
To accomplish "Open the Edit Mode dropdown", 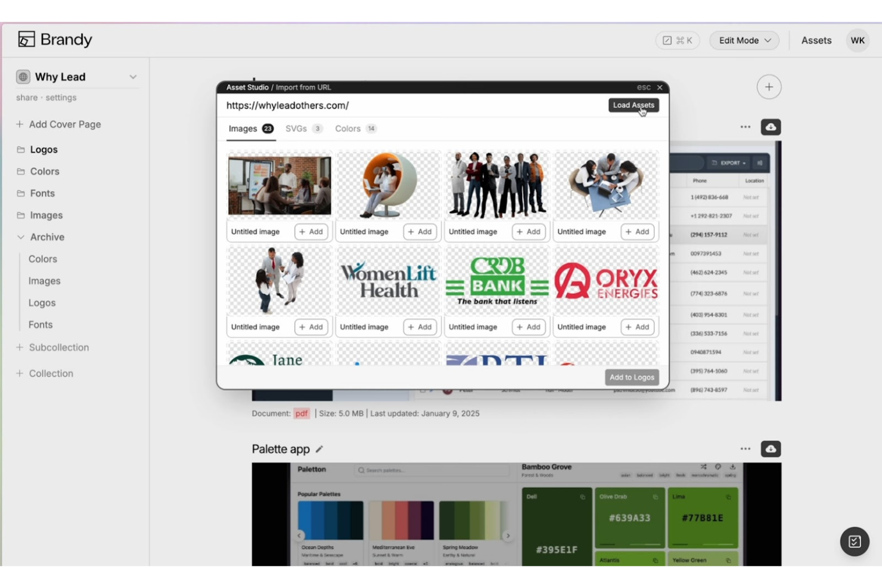I will click(x=744, y=41).
